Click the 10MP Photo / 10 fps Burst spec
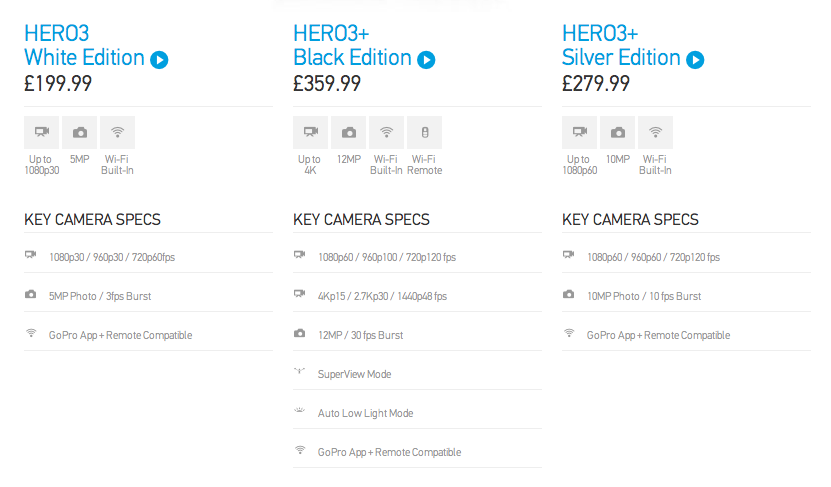This screenshot has height=487, width=831. point(644,296)
